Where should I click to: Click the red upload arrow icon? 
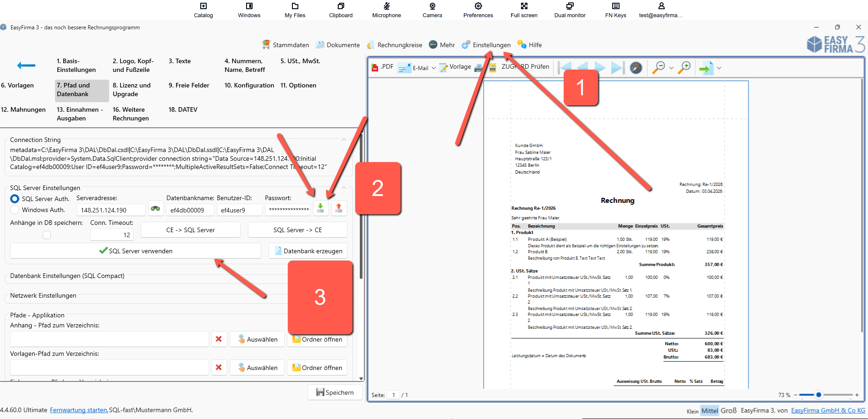click(x=339, y=208)
